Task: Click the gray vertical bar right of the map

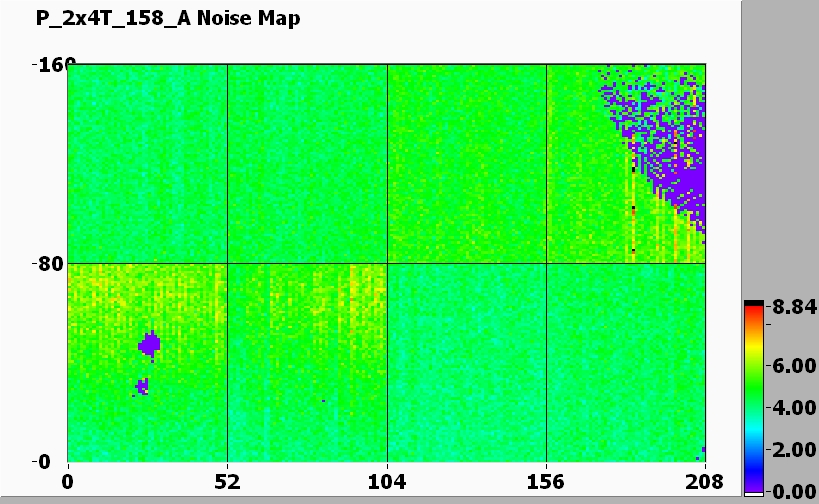Action: (779, 150)
